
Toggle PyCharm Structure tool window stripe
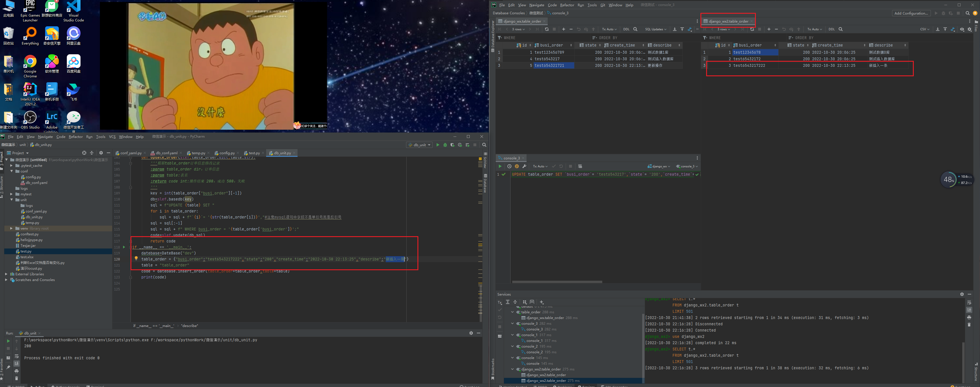pyautogui.click(x=2, y=187)
